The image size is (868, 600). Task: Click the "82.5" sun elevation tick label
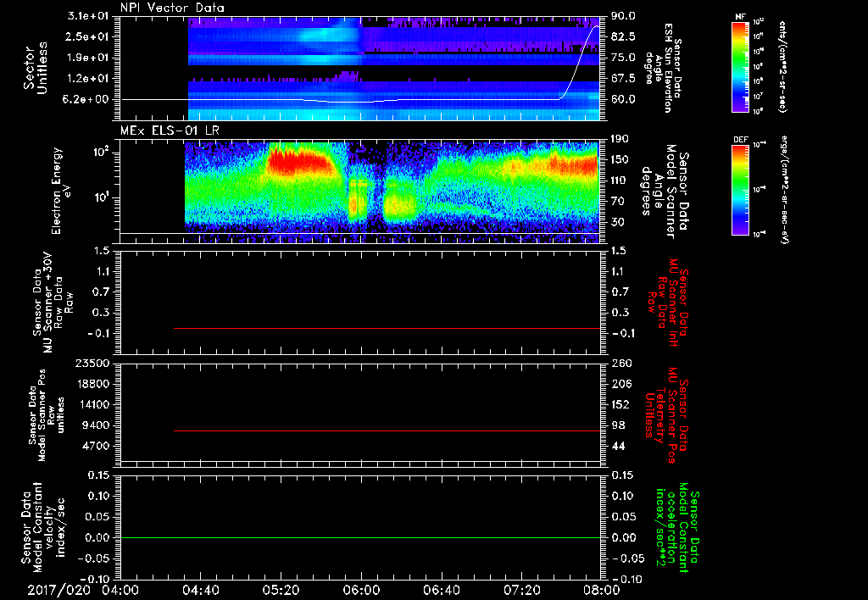tap(623, 36)
